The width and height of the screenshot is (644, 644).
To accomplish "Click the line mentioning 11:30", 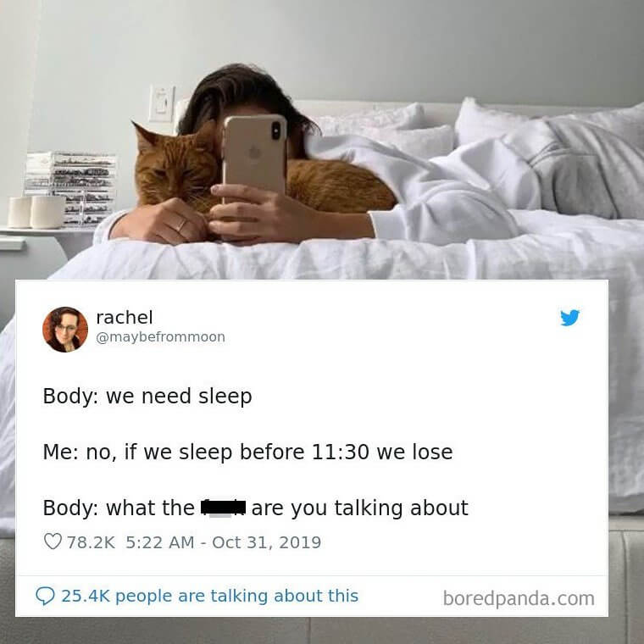I will pos(247,452).
